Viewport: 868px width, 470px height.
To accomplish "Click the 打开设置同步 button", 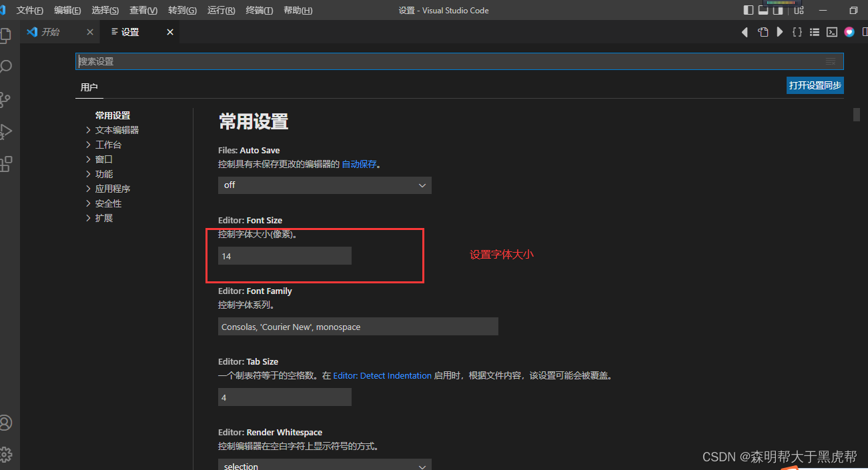I will [x=815, y=85].
